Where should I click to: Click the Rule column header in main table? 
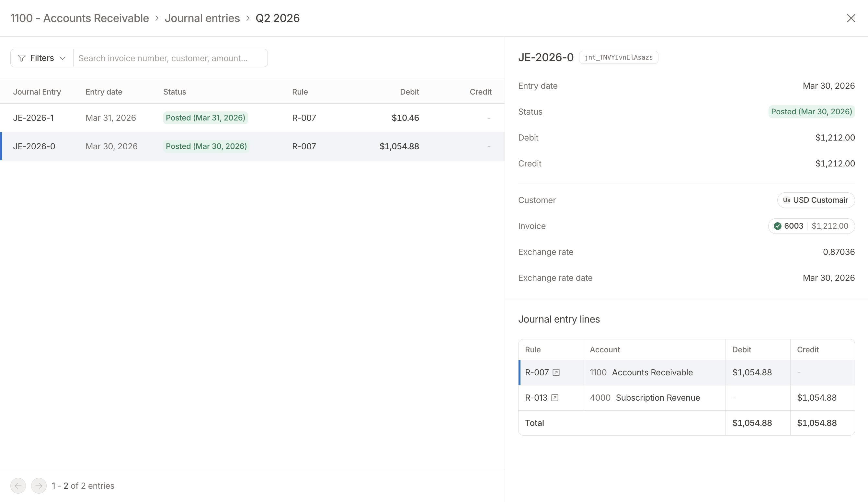tap(300, 92)
